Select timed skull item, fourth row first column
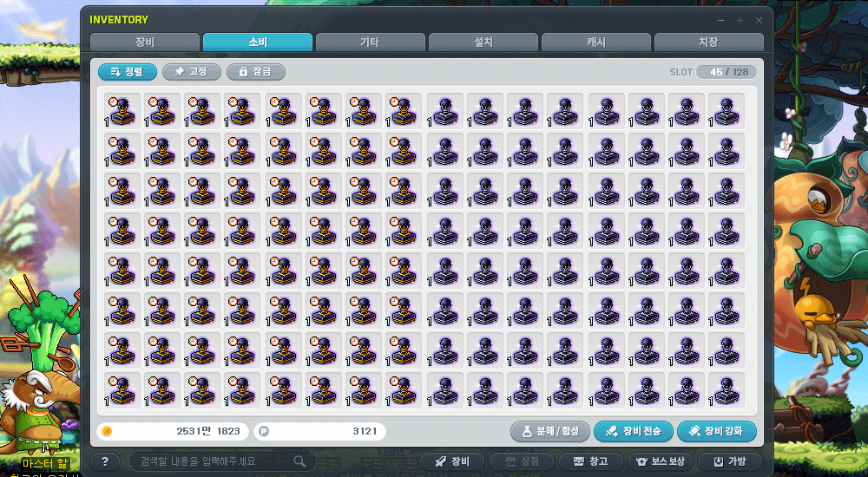The height and width of the screenshot is (477, 868). click(122, 231)
